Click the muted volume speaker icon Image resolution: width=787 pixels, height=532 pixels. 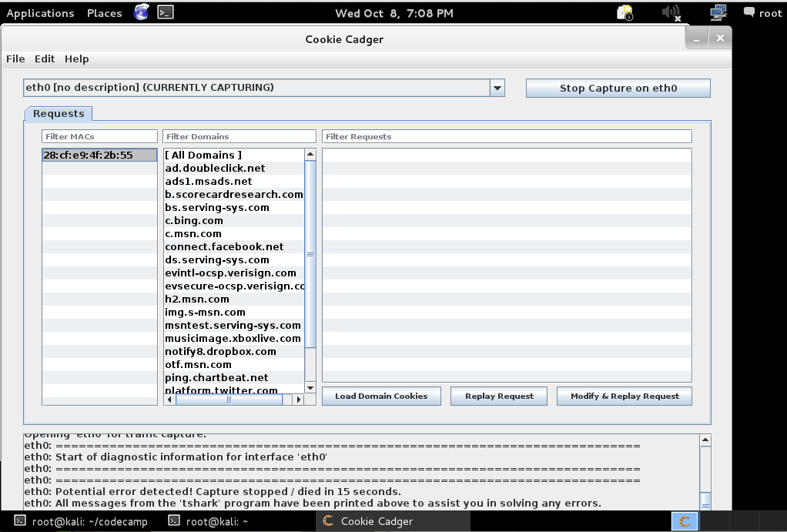[x=671, y=12]
